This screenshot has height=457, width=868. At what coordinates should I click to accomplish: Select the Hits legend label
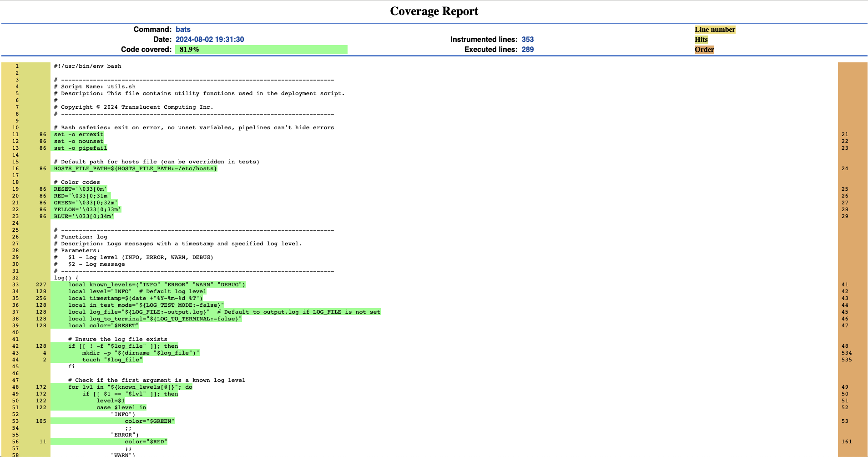(x=701, y=39)
